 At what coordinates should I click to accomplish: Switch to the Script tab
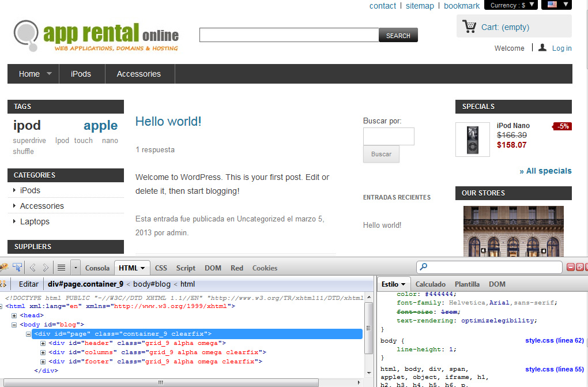[186, 268]
